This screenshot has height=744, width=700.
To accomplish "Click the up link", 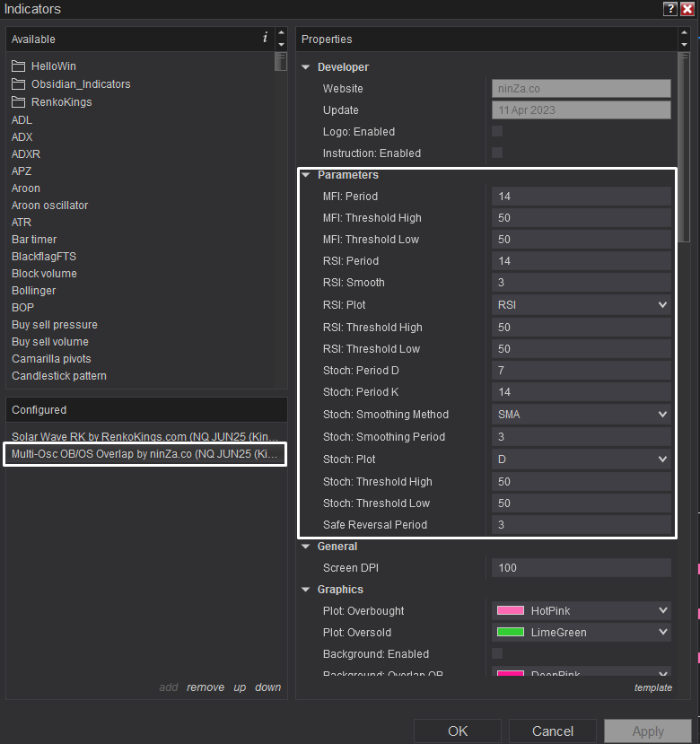I will pos(240,687).
